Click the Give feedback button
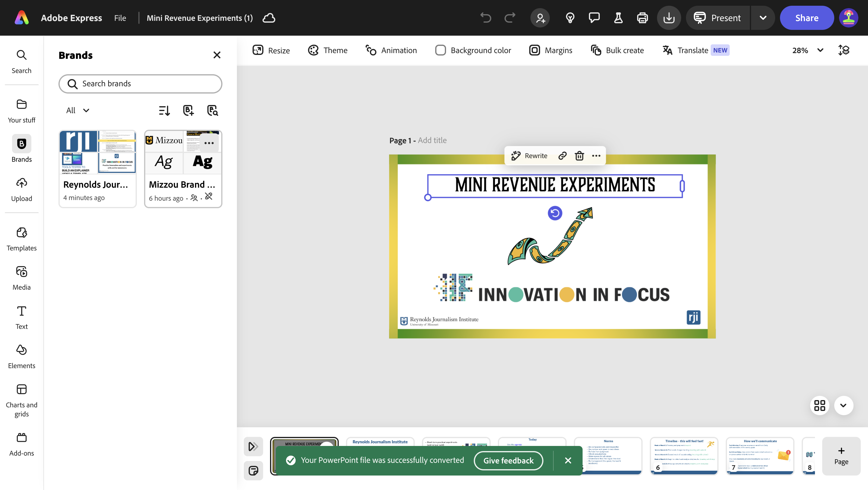The height and width of the screenshot is (490, 868). (x=508, y=460)
